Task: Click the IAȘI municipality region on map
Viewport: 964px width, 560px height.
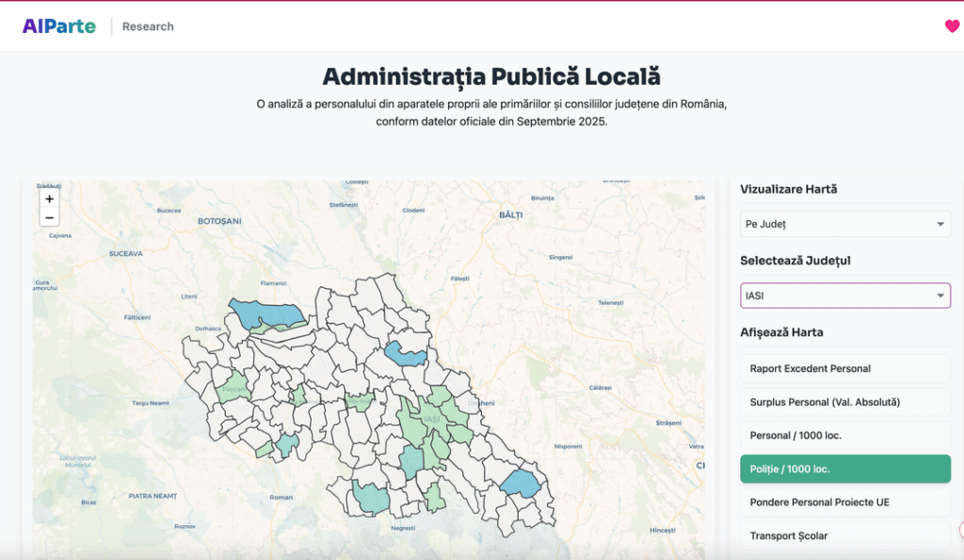Action: click(x=430, y=419)
